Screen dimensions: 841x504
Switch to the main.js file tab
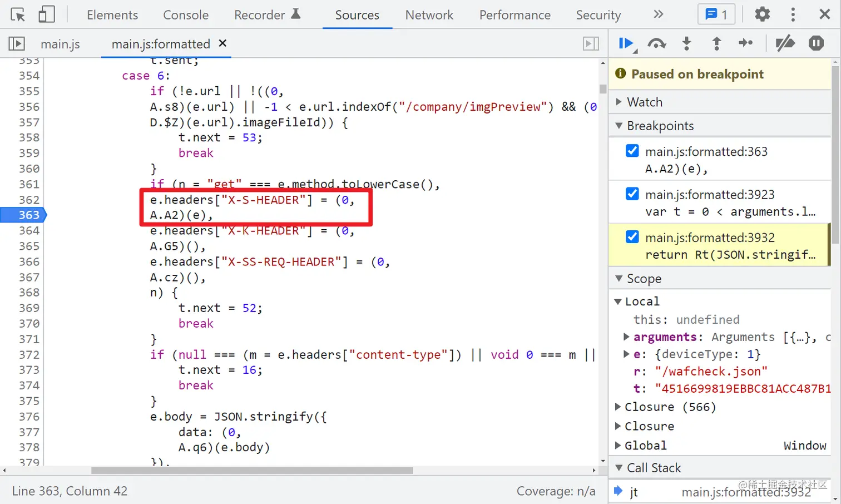[x=60, y=44]
